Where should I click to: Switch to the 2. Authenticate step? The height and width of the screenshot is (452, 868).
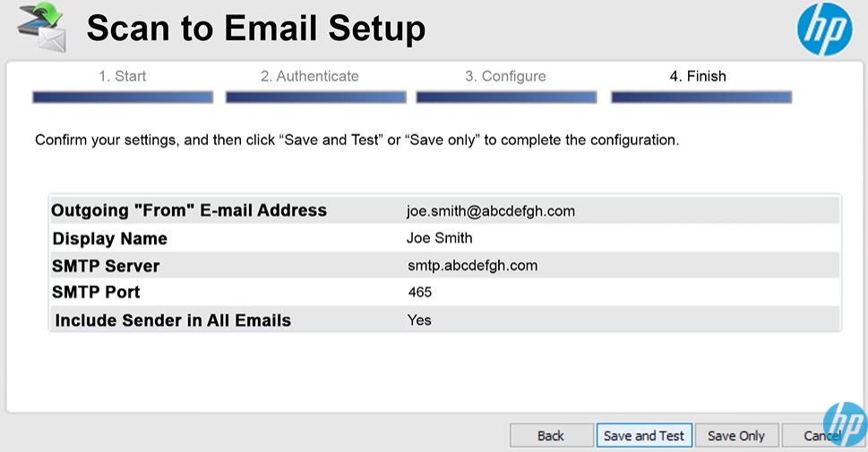click(x=309, y=77)
